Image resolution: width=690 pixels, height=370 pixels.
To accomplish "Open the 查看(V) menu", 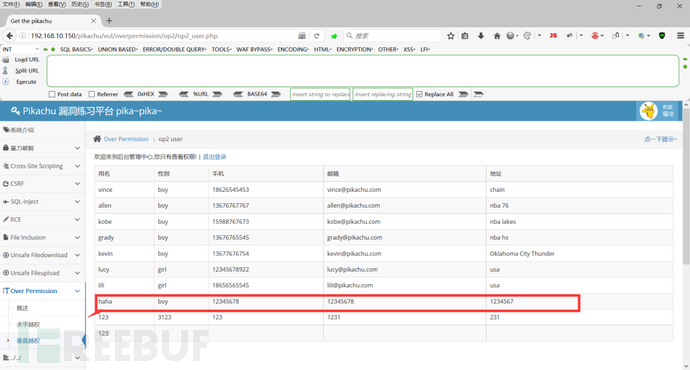I will [x=57, y=4].
